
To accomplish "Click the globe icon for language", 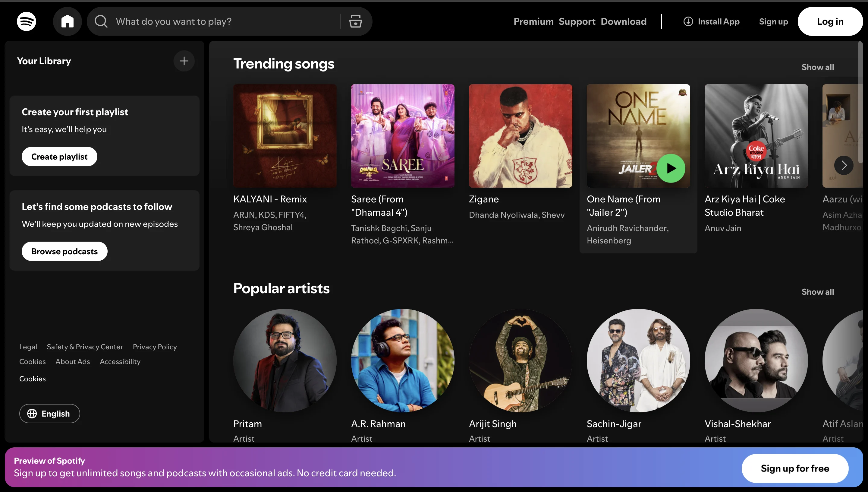I will tap(32, 413).
